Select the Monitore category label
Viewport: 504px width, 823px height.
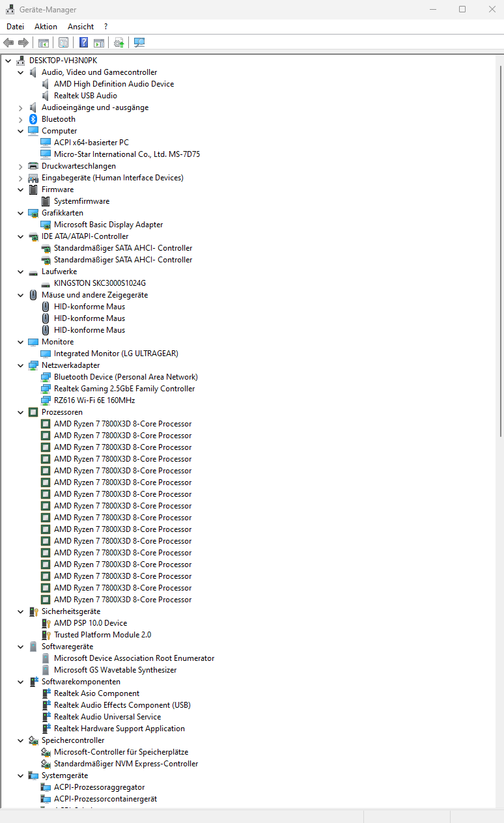[58, 342]
